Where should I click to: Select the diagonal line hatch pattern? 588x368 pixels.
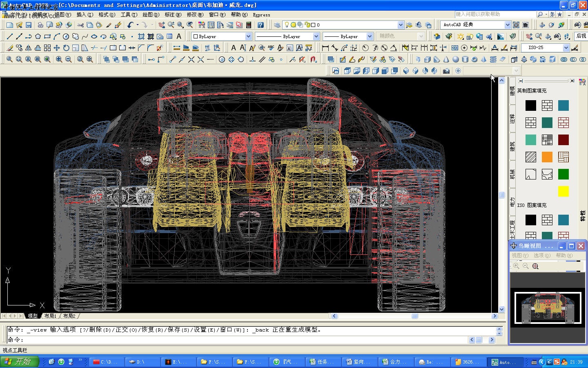(531, 157)
